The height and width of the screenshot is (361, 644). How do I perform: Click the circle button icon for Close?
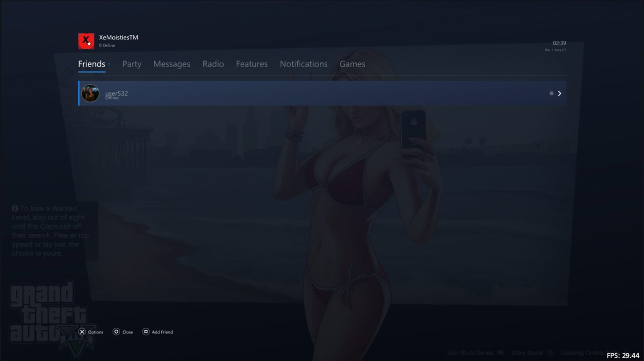point(116,332)
